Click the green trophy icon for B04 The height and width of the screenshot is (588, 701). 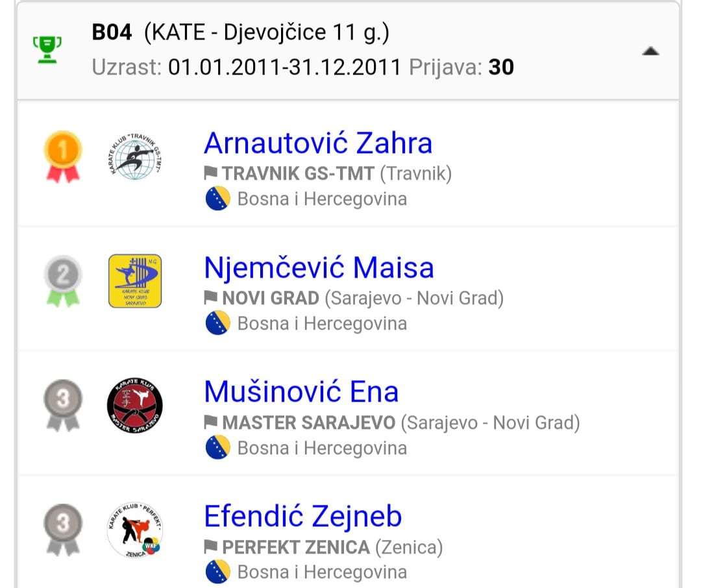click(47, 49)
